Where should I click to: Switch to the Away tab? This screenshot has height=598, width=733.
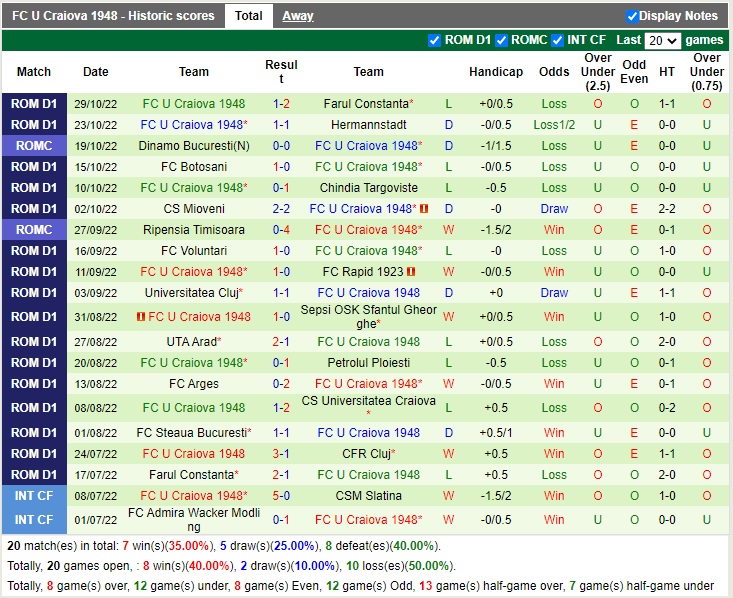point(298,16)
